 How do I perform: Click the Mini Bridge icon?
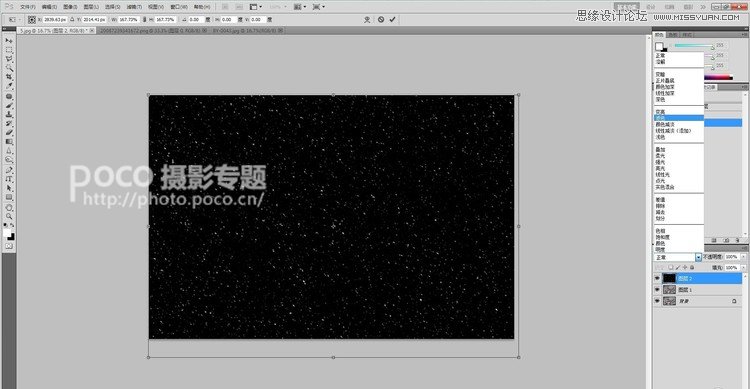[x=240, y=7]
